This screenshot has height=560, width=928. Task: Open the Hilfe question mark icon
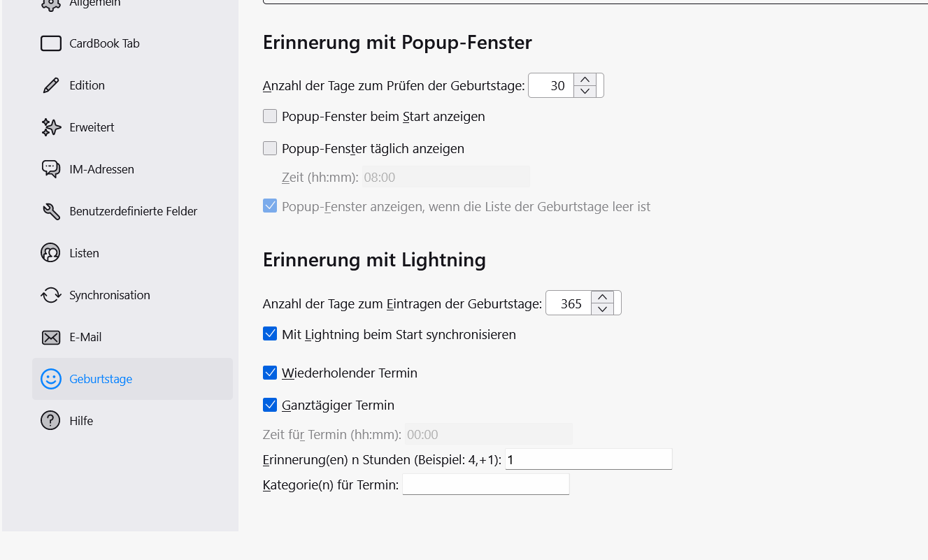pyautogui.click(x=50, y=421)
